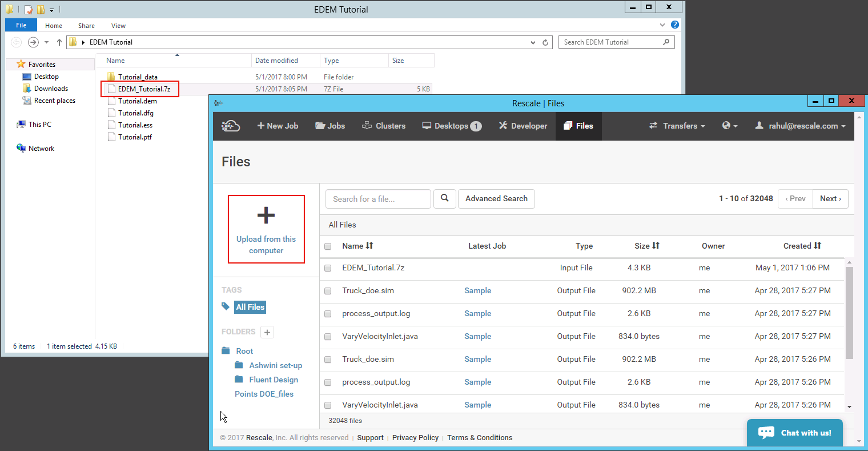The image size is (868, 451).
Task: Click the Network icon in Explorer sidebar
Action: coord(21,148)
